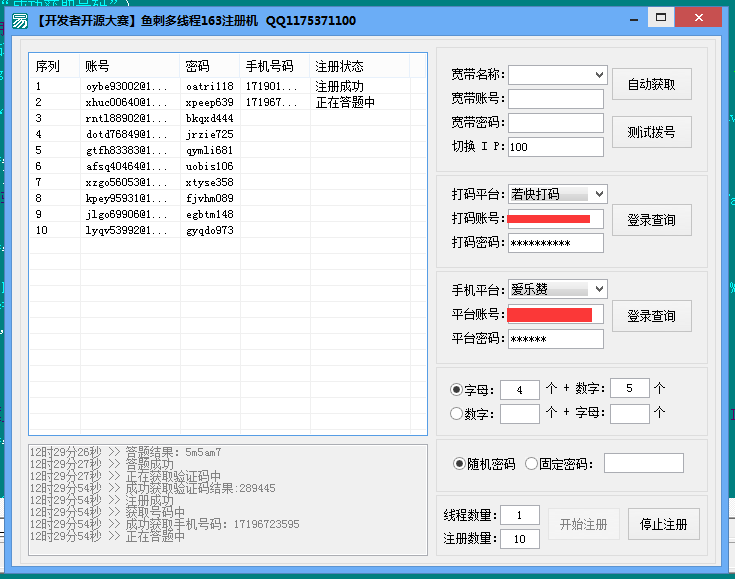Click the 宽带账号 input field

click(x=555, y=99)
